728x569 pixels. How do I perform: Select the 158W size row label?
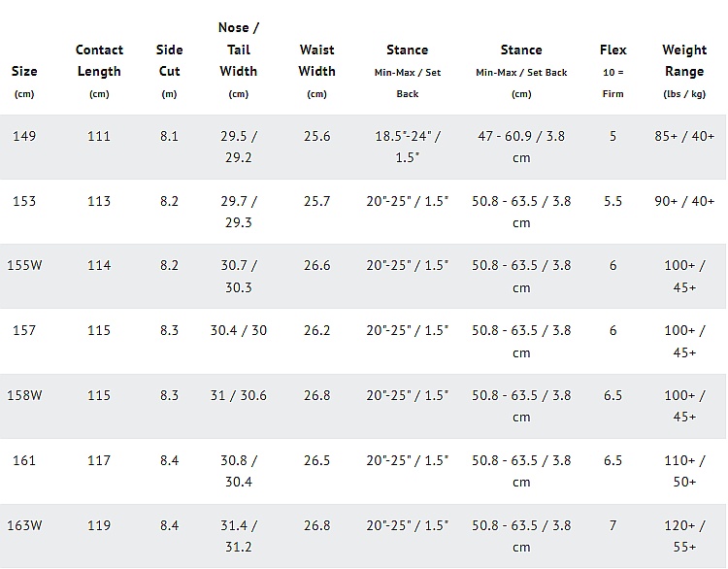[x=24, y=395]
